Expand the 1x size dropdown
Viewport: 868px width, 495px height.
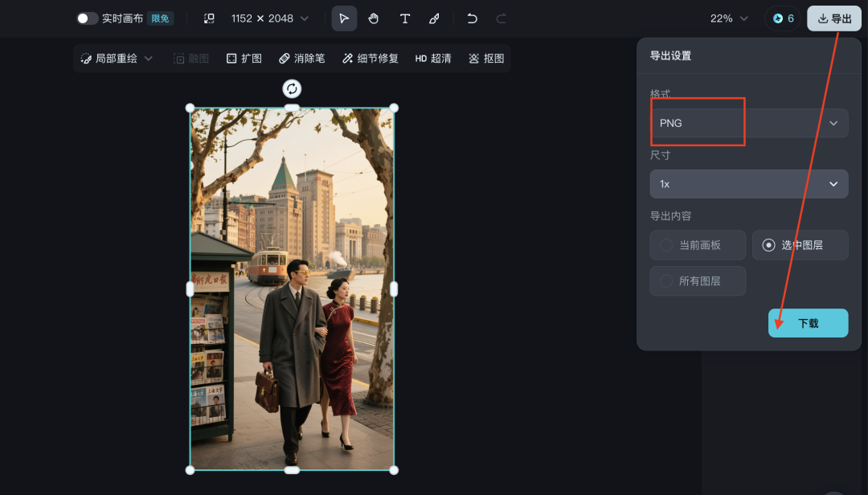pos(749,183)
